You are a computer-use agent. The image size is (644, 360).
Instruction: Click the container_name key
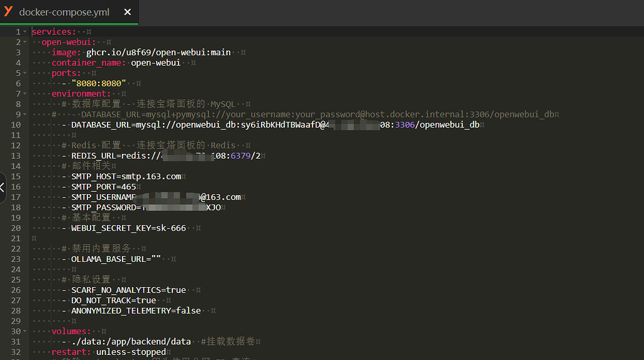(88, 63)
